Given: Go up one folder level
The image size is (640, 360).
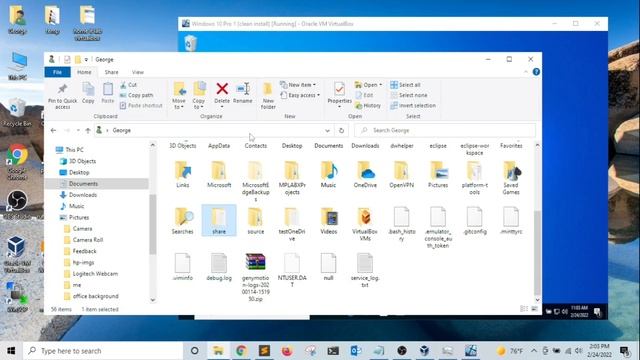Looking at the screenshot, I should point(88,131).
